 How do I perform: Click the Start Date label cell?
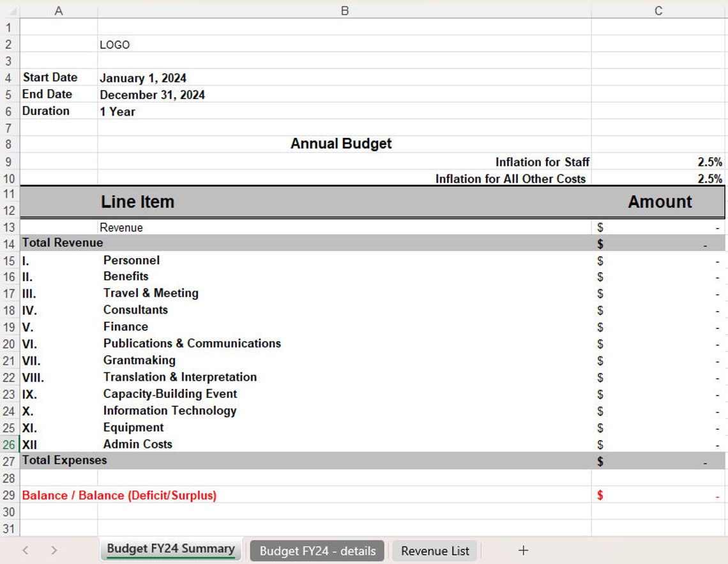coord(50,77)
